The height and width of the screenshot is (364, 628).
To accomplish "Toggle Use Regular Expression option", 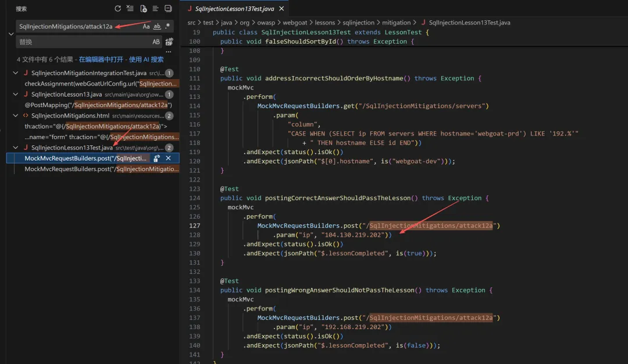I will [167, 26].
